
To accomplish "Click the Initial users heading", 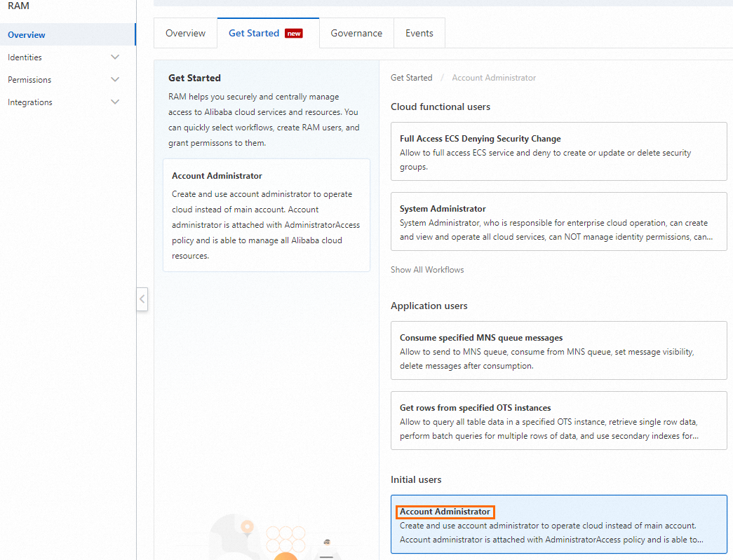I will 416,479.
